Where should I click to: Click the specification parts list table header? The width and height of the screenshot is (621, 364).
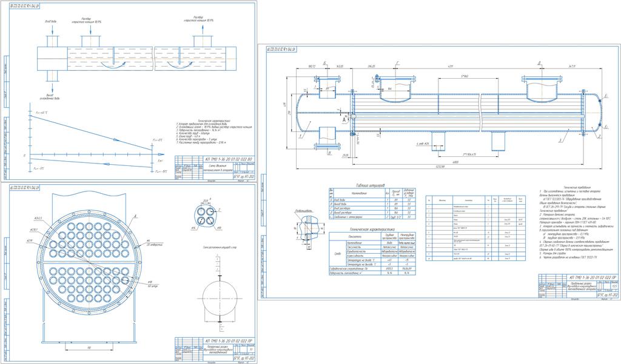(x=475, y=200)
